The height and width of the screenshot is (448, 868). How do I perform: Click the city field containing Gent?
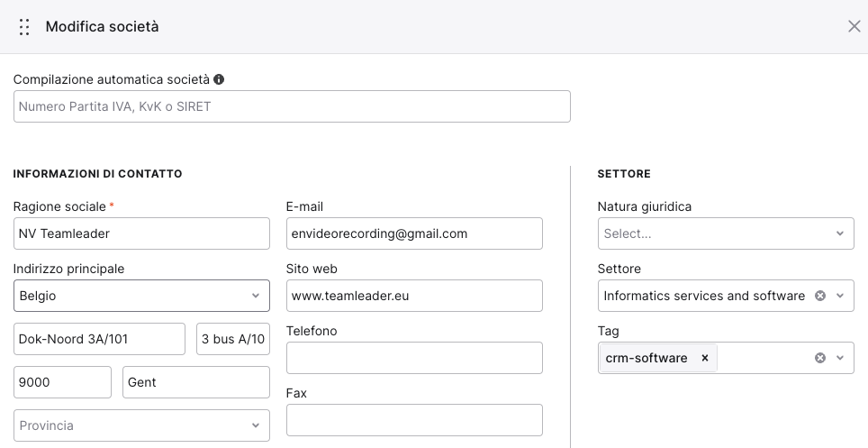[196, 382]
